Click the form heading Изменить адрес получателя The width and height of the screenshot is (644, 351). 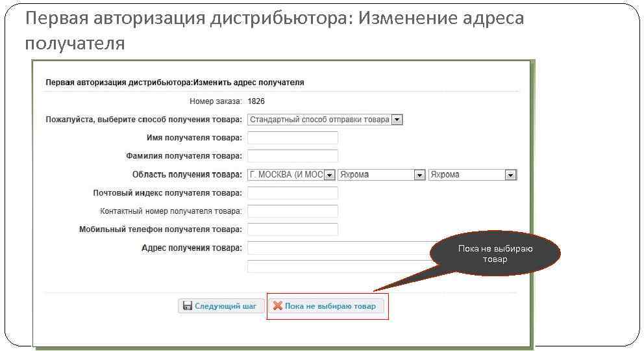click(x=249, y=82)
